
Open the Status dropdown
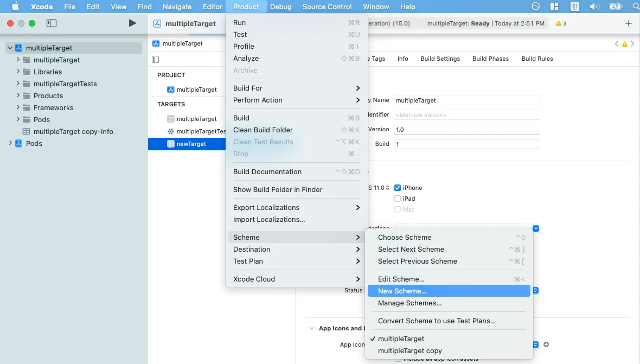[535, 290]
